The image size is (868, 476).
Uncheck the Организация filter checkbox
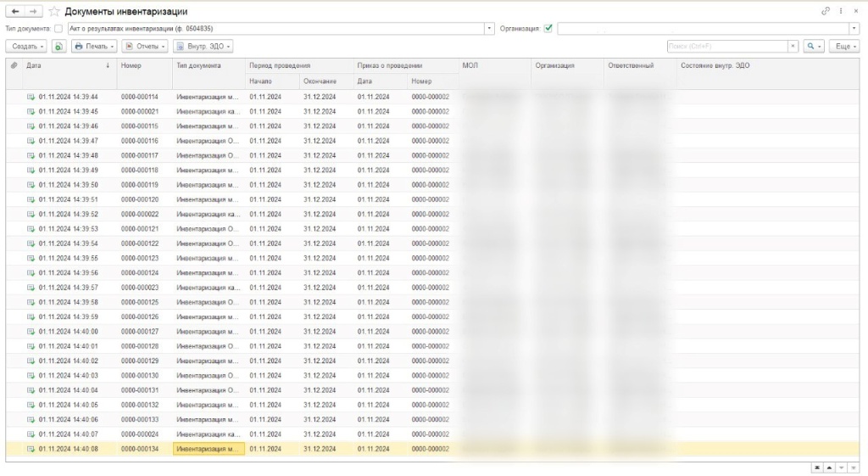[548, 28]
